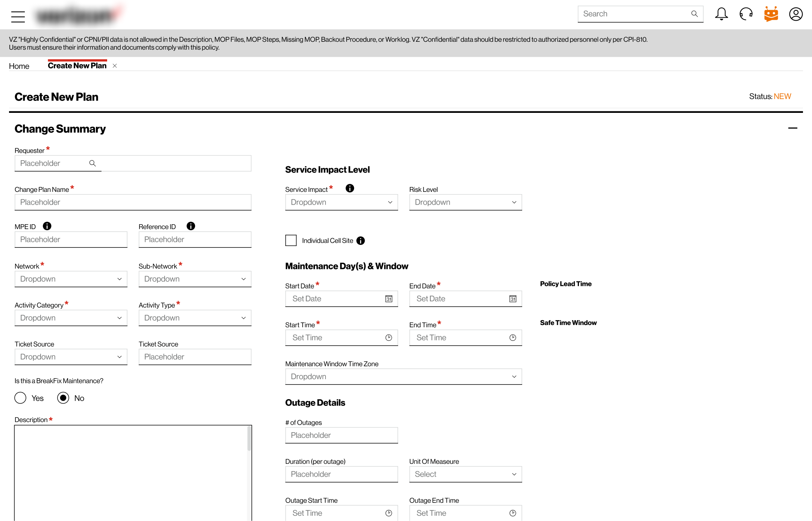Click the search magnifier in top bar
This screenshot has height=521, width=812.
pos(694,14)
